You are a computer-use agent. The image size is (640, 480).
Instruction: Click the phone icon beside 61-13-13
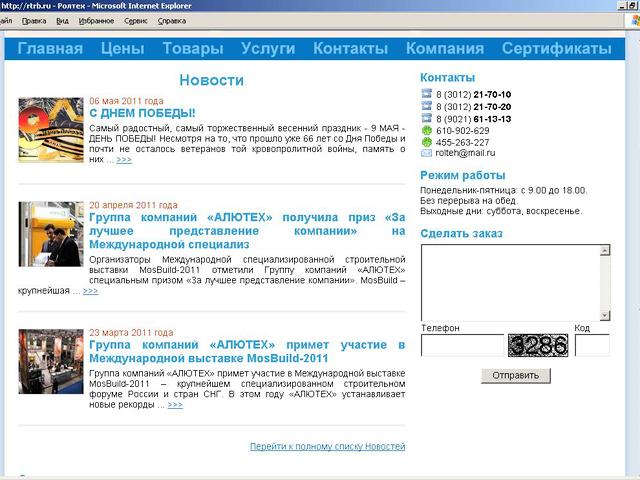pyautogui.click(x=427, y=118)
